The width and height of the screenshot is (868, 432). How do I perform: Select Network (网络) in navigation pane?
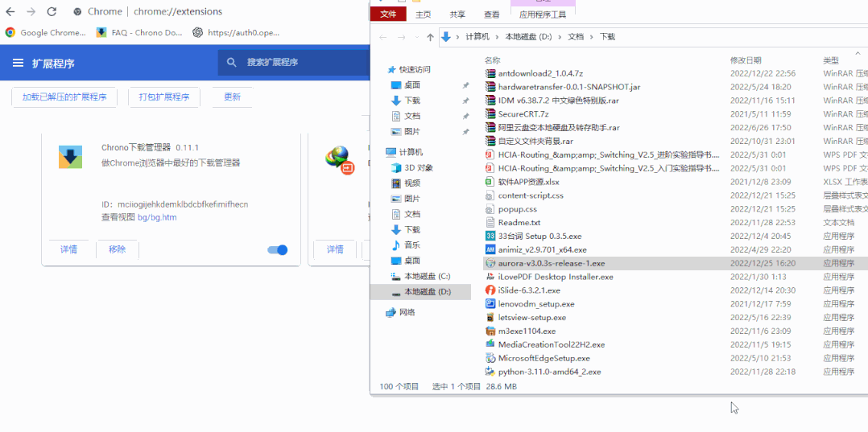[x=401, y=312]
